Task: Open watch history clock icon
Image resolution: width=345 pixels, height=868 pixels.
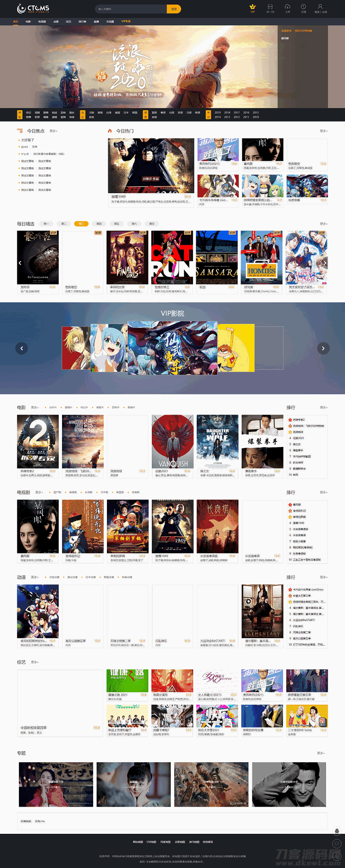Action: 304,7
